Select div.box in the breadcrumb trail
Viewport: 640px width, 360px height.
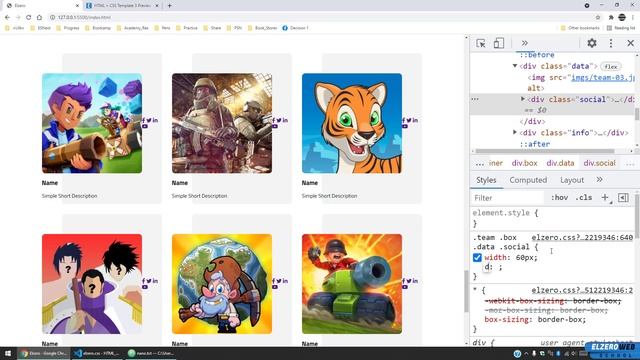click(x=524, y=163)
